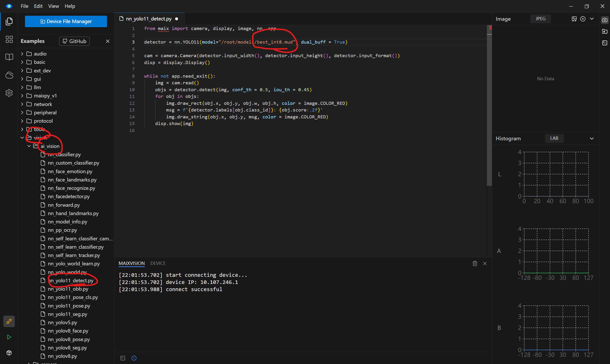Clear the terminal log with trash icon

point(475,263)
